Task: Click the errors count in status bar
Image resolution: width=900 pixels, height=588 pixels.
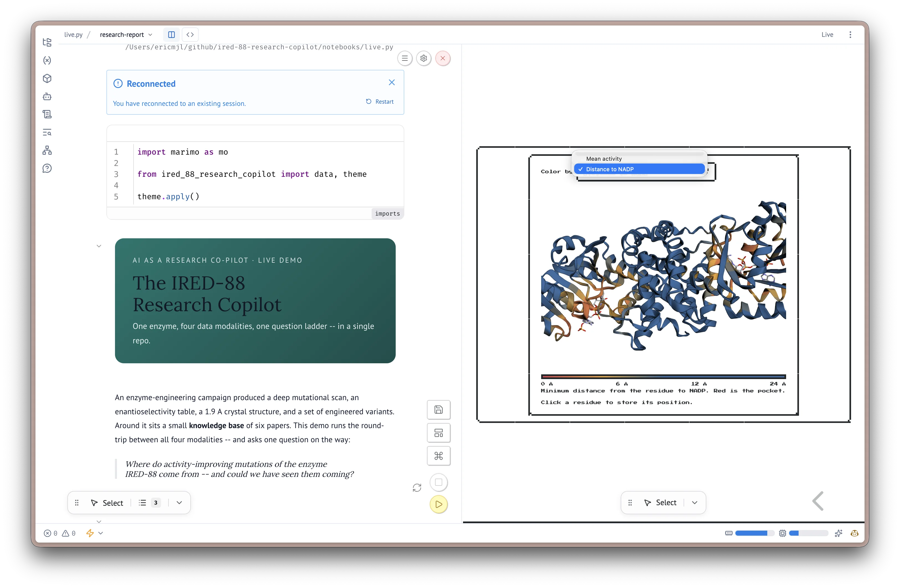Action: pyautogui.click(x=51, y=533)
